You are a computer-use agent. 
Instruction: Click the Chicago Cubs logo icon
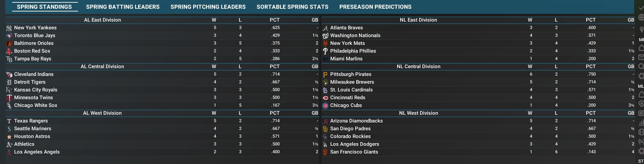pyautogui.click(x=325, y=106)
